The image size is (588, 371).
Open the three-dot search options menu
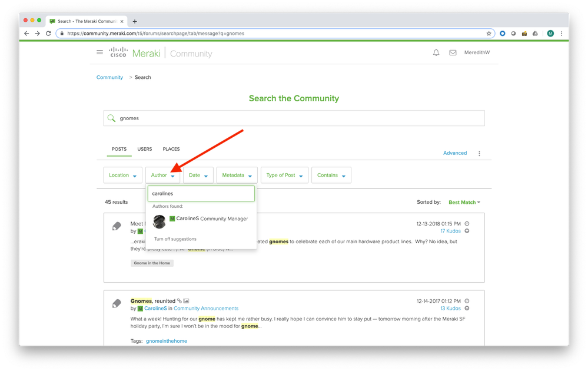click(x=479, y=154)
